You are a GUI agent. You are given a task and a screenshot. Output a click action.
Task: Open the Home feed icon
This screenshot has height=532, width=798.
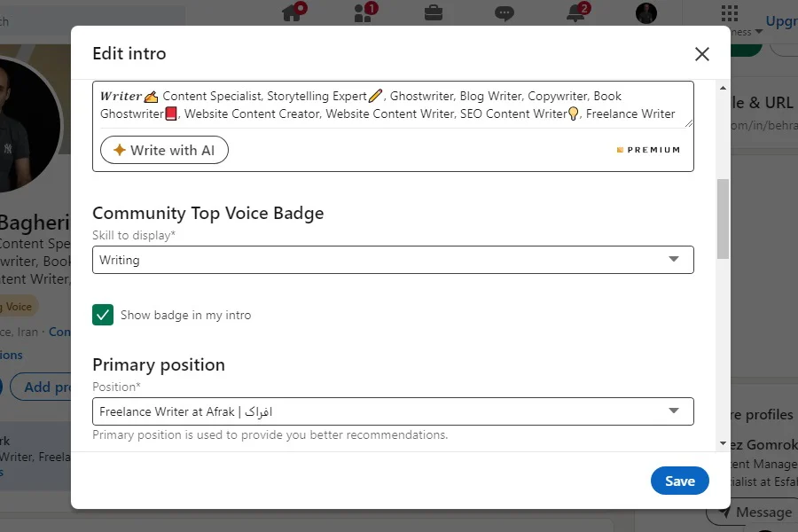point(293,12)
